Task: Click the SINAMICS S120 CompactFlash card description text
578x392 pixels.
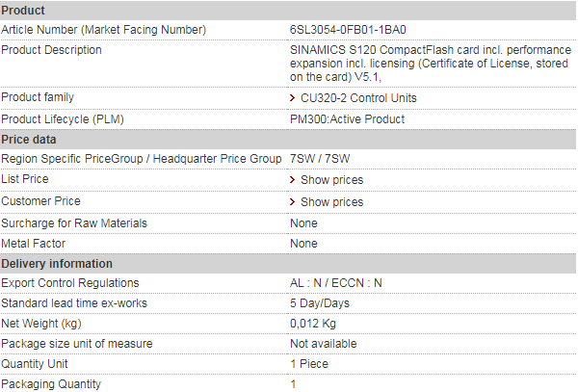Action: 431,64
